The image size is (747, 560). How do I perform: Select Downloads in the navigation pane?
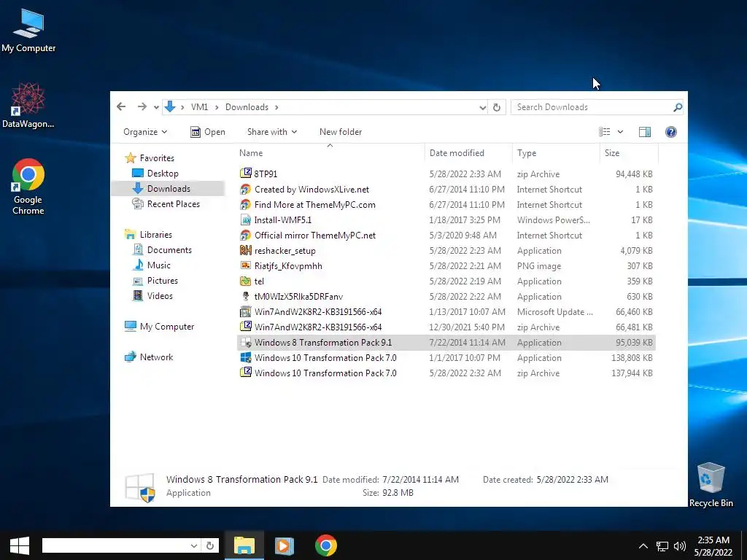(x=169, y=189)
